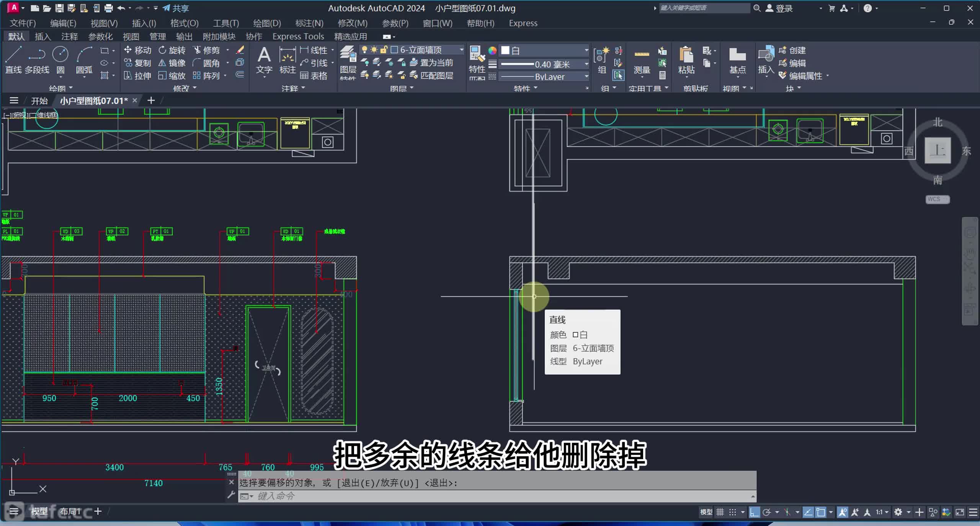Image resolution: width=980 pixels, height=526 pixels.
Task: Click the Scale (缩放) tool
Action: [x=172, y=75]
